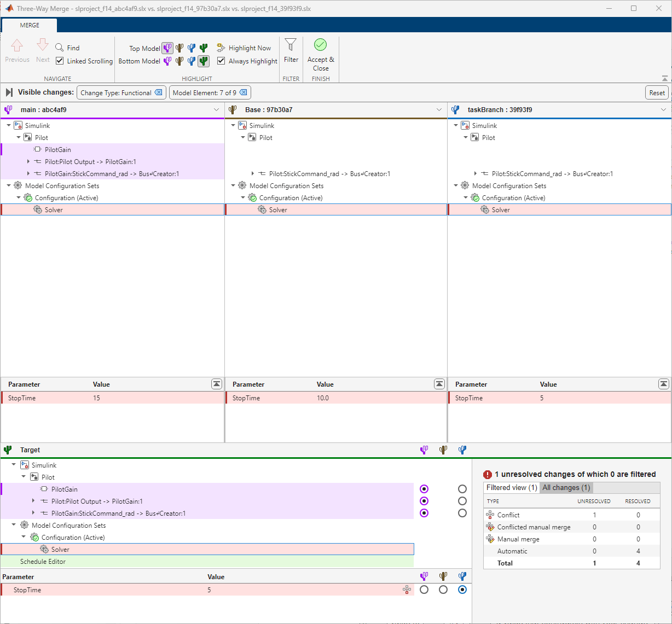
Task: Click the Highlight Now icon
Action: click(x=221, y=48)
